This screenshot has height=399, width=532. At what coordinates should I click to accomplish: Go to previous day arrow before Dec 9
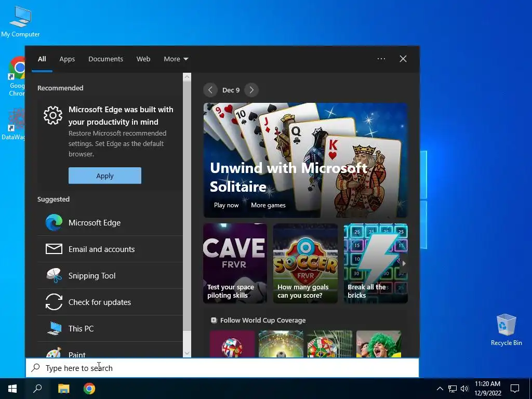210,90
